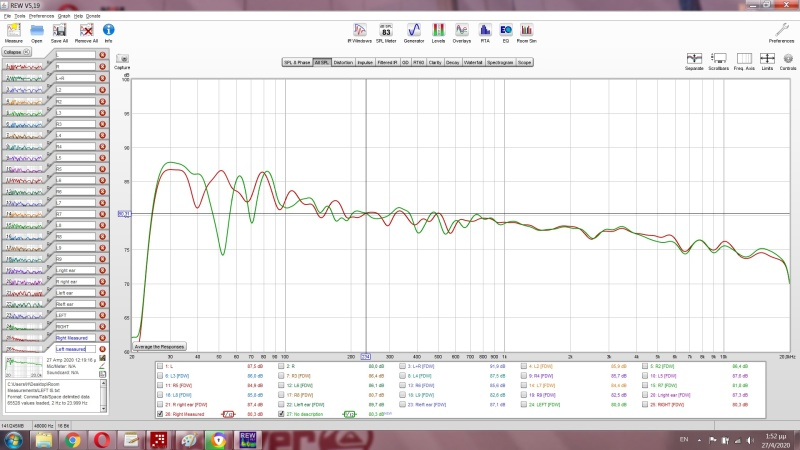Launch the signal Generator
Image resolution: width=800 pixels, height=450 pixels.
pos(413,32)
